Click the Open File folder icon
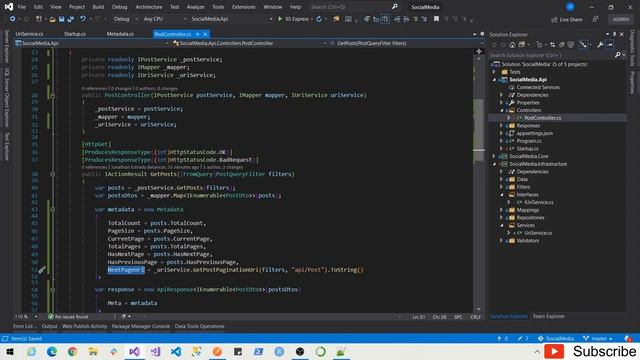The image size is (640, 360). (52, 19)
